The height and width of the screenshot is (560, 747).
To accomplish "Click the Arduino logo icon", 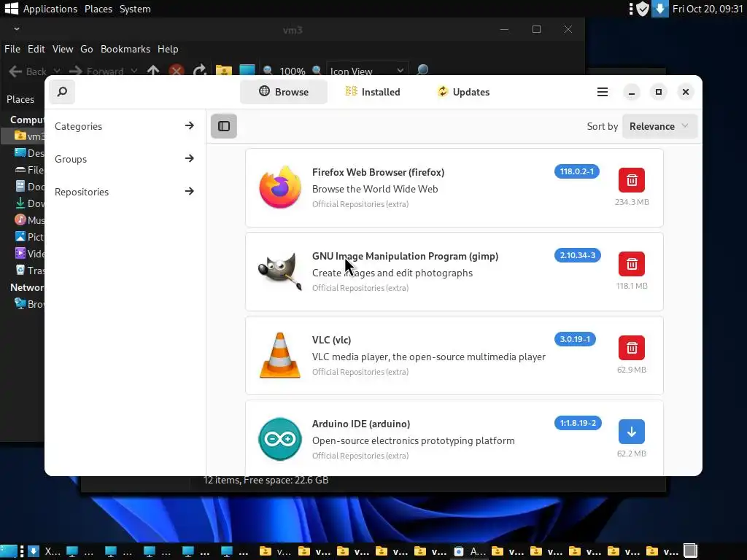I will [x=280, y=439].
